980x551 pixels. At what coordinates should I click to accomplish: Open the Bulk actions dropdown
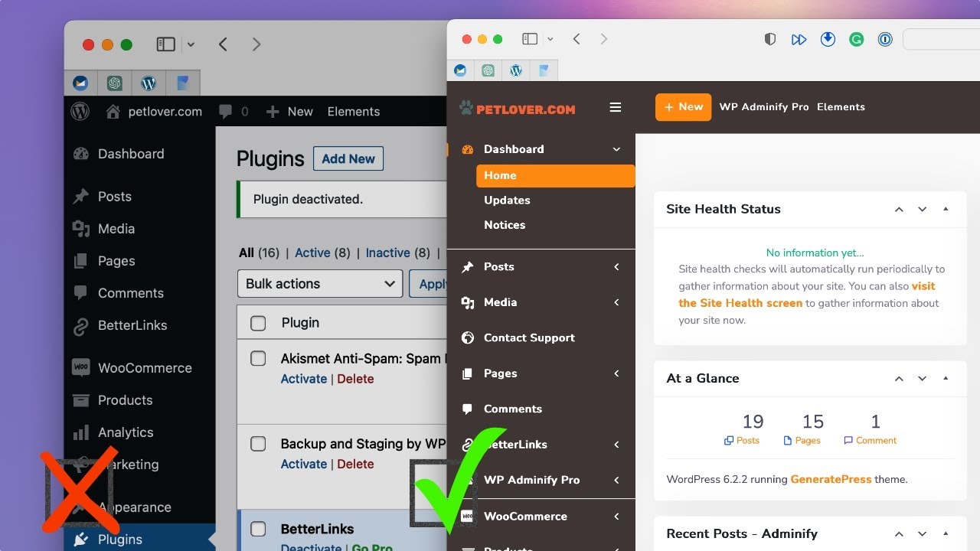tap(320, 283)
